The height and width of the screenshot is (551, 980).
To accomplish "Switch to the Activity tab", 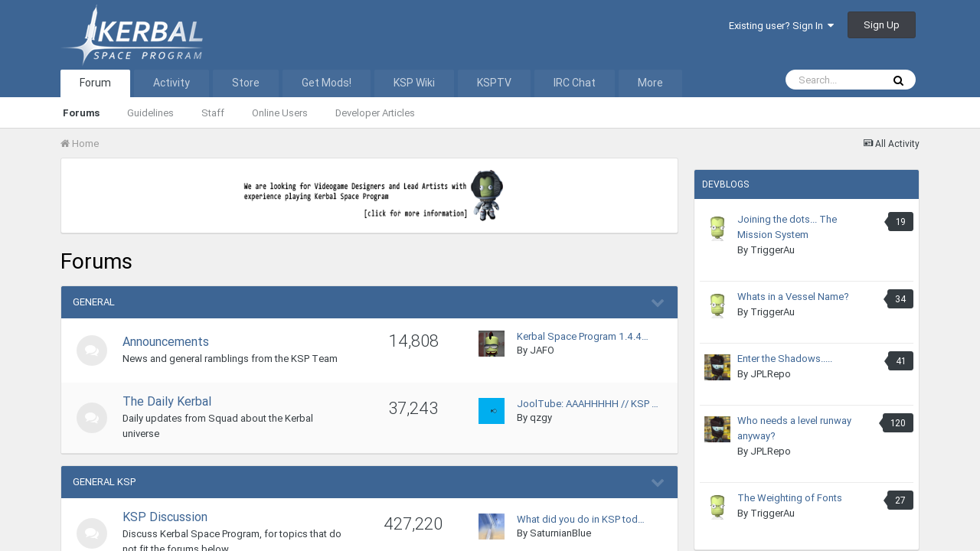I will pyautogui.click(x=171, y=83).
